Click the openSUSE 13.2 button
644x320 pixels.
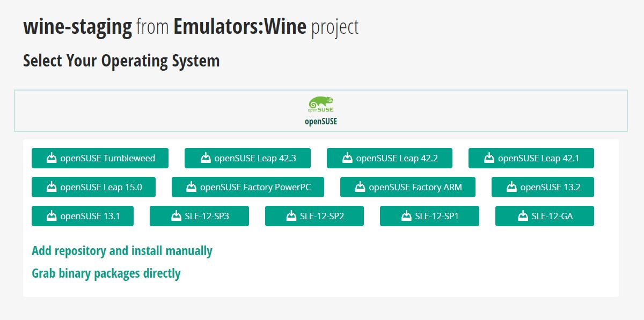click(543, 187)
